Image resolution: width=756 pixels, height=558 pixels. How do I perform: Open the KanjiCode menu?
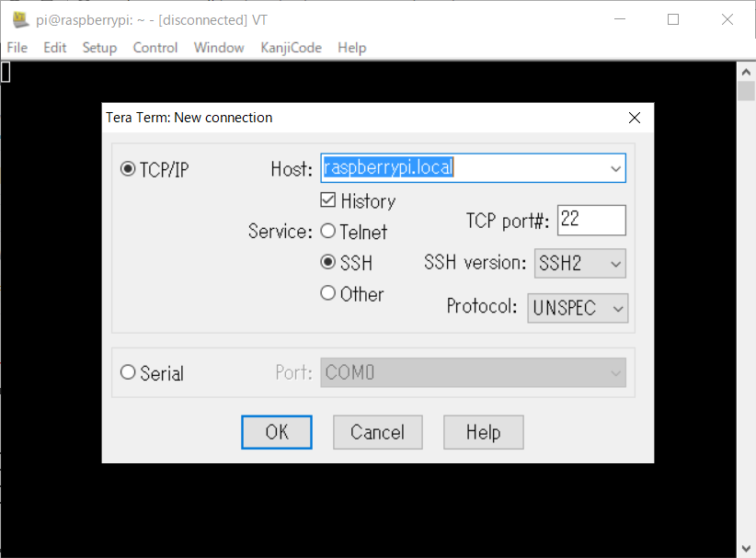tap(292, 48)
